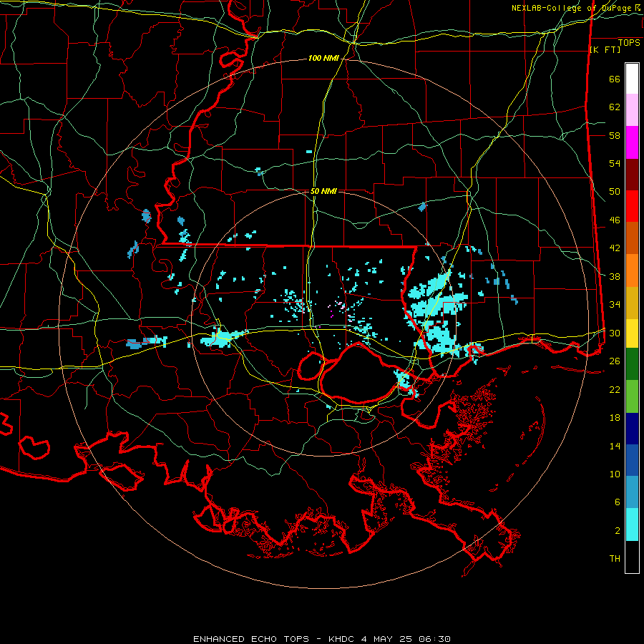Screen dimensions: 644x644
Task: Click the '06:30' time in the caption
Action: pos(434,639)
